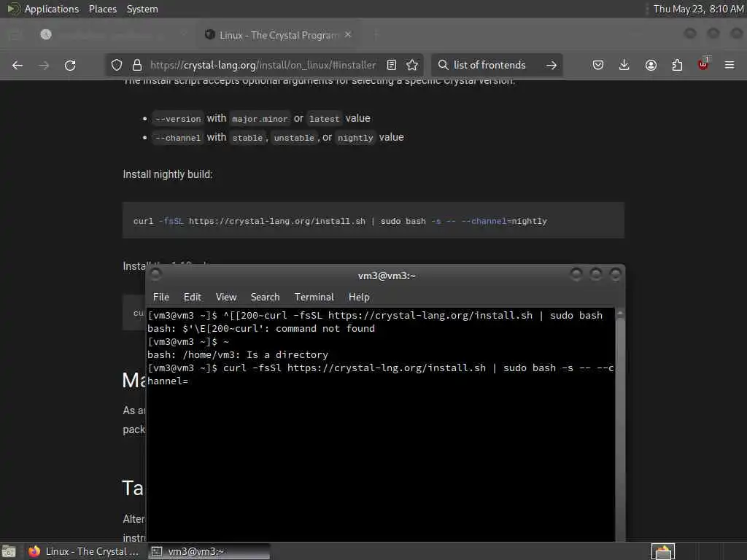Open the Applications menu
This screenshot has height=560, width=747.
point(52,9)
